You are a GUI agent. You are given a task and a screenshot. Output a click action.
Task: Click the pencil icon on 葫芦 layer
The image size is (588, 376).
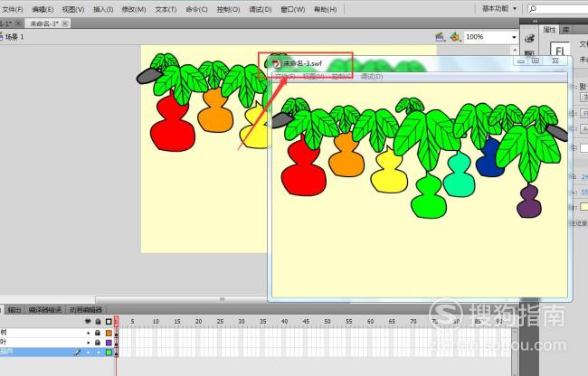tap(77, 352)
